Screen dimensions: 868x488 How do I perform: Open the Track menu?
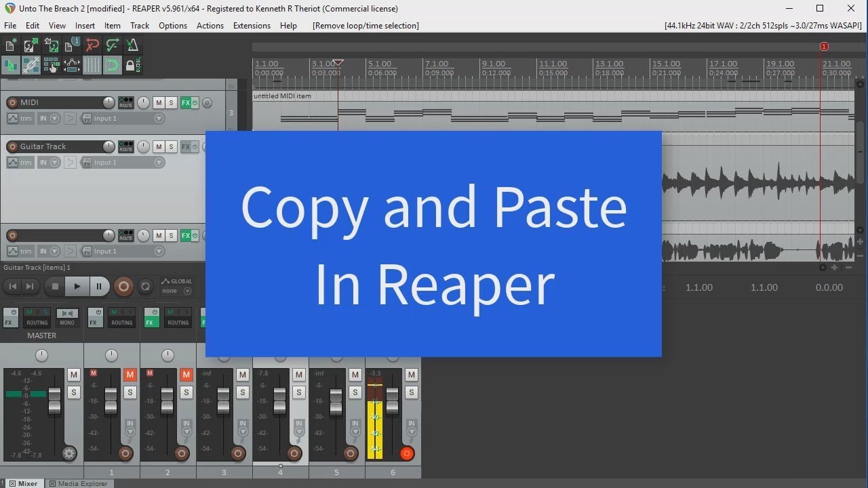(140, 26)
